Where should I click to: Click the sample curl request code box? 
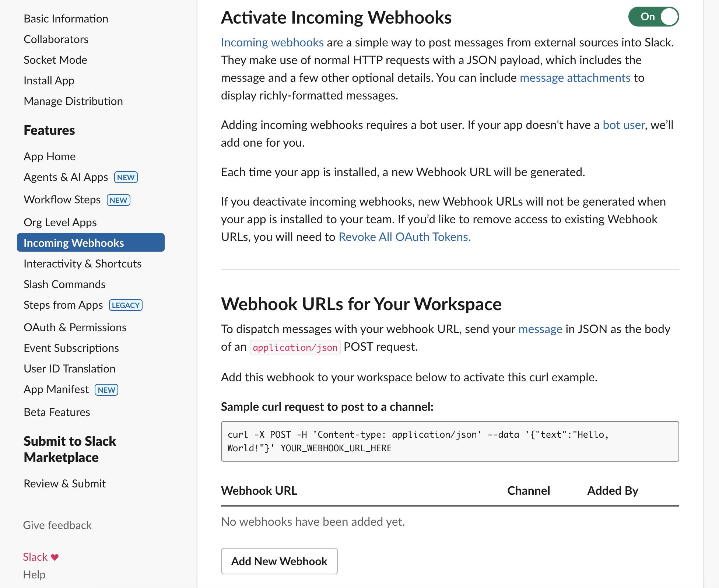click(x=449, y=441)
